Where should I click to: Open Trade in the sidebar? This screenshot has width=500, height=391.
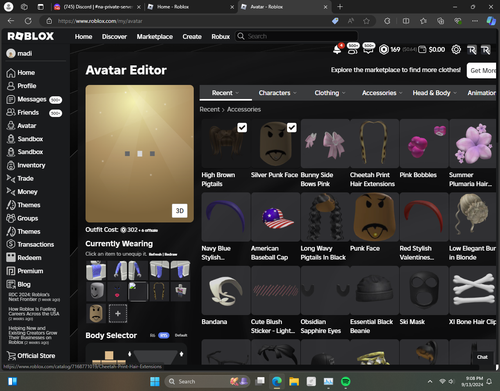(20, 179)
